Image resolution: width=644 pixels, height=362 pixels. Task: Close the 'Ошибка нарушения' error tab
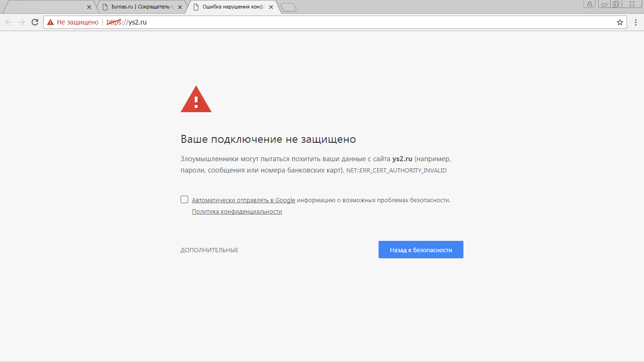coord(271,7)
